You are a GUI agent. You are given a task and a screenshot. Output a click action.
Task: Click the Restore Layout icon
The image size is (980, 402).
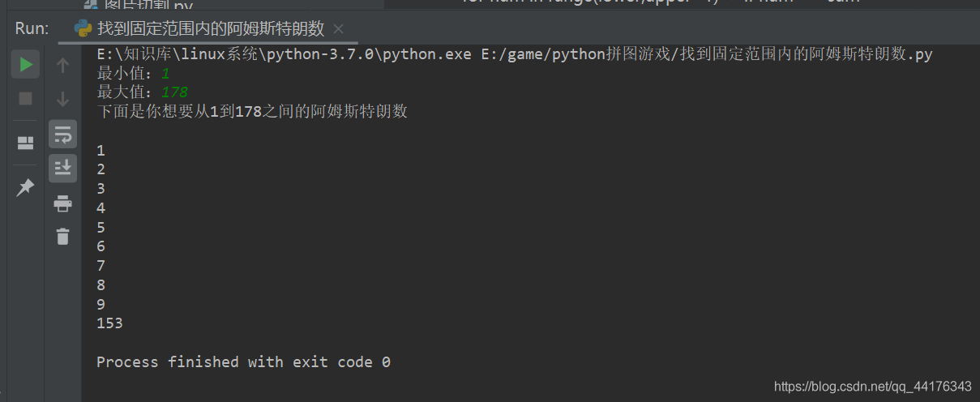[x=25, y=143]
